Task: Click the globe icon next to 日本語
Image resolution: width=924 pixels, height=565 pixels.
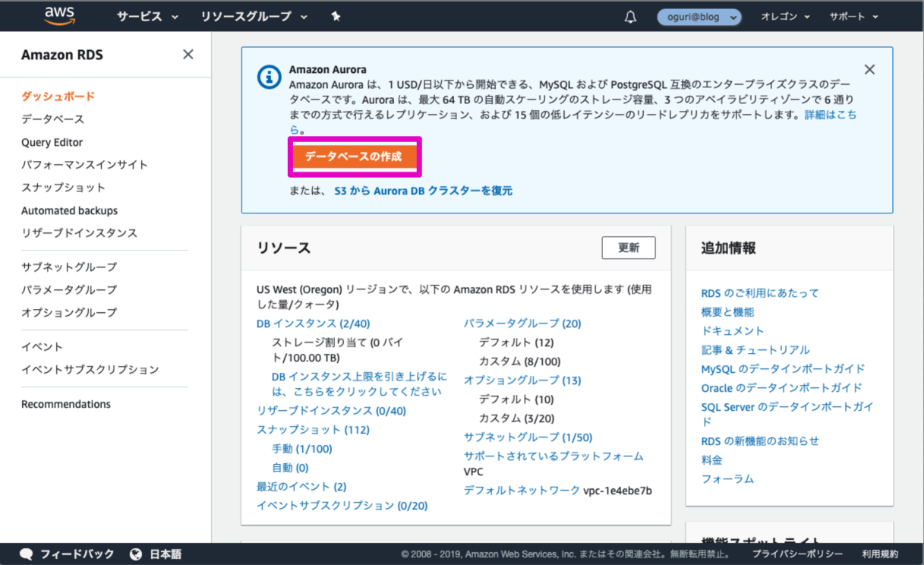Action: point(135,554)
